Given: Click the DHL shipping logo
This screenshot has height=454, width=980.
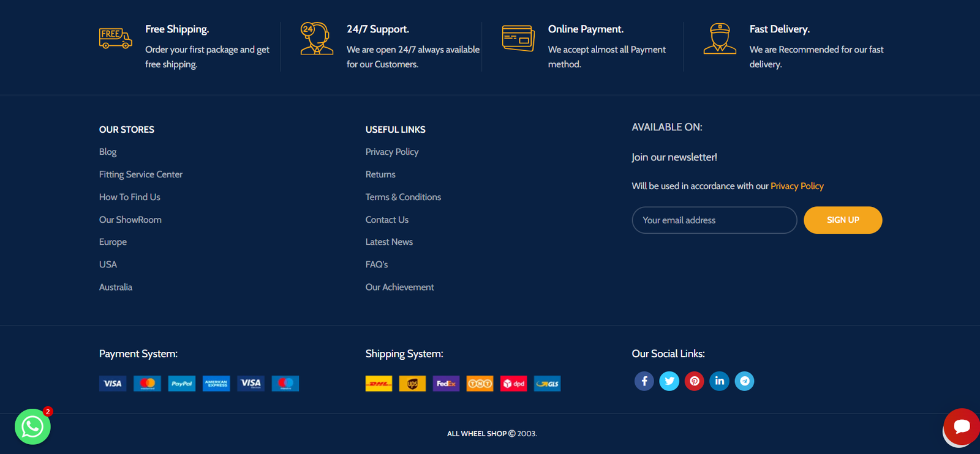Looking at the screenshot, I should click(379, 384).
